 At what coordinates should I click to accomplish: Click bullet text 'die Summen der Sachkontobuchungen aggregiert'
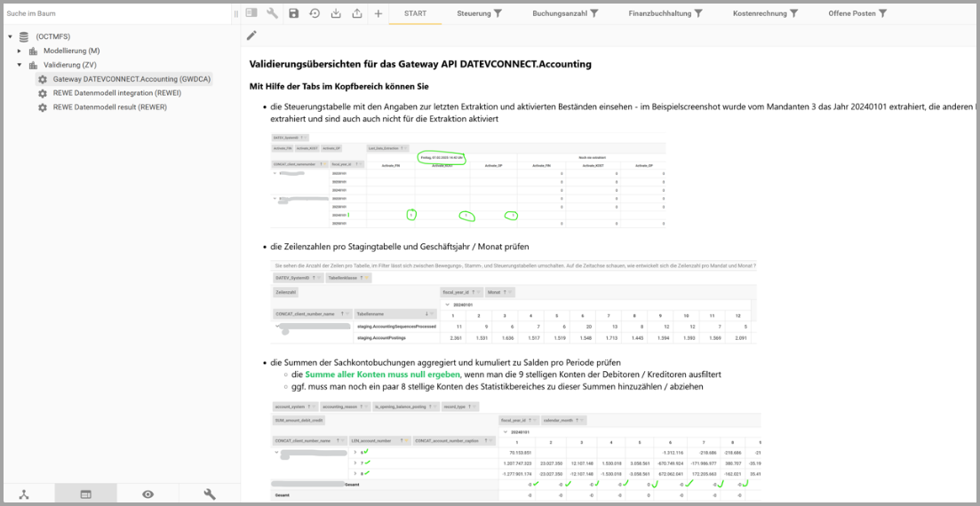pyautogui.click(x=447, y=362)
